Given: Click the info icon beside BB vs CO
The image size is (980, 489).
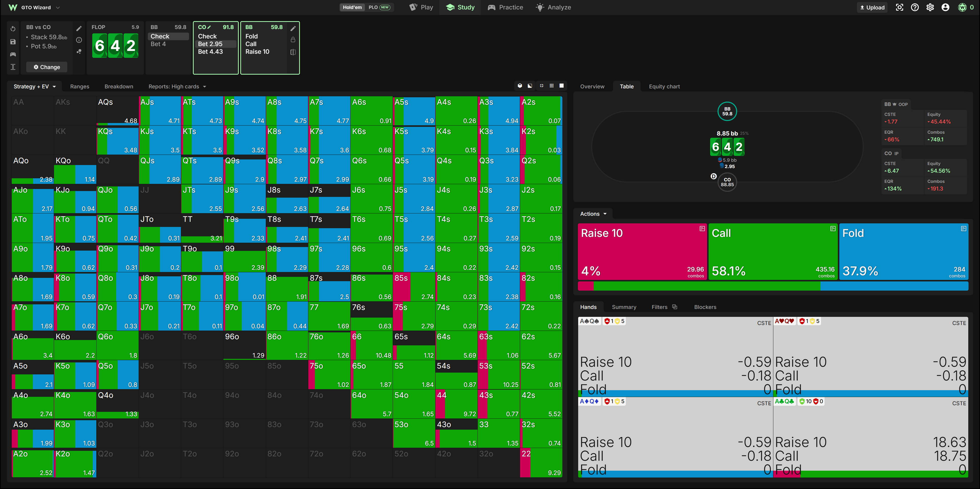Looking at the screenshot, I should point(79,40).
